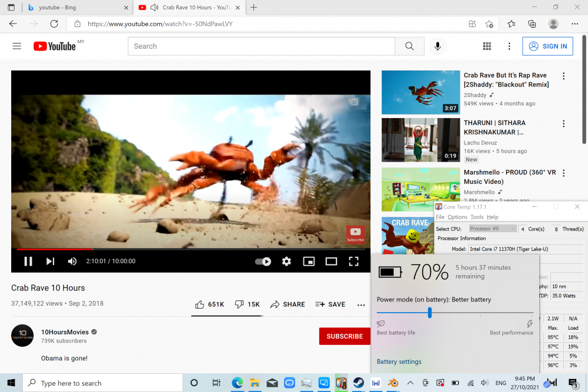The image size is (588, 392).
Task: Open Blender from the taskbar
Action: (x=393, y=383)
